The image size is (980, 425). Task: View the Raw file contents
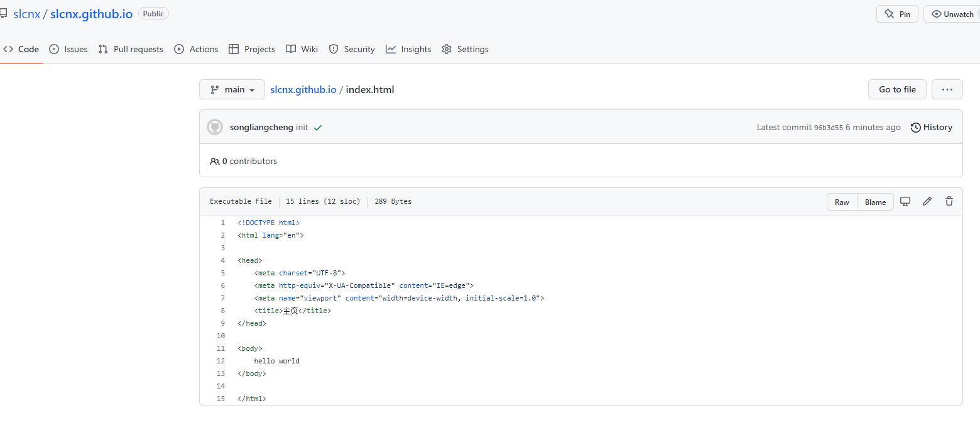(x=842, y=202)
